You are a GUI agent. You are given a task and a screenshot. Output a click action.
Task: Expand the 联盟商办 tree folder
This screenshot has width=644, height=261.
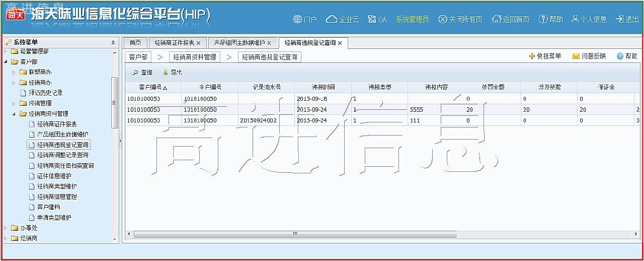coord(14,72)
